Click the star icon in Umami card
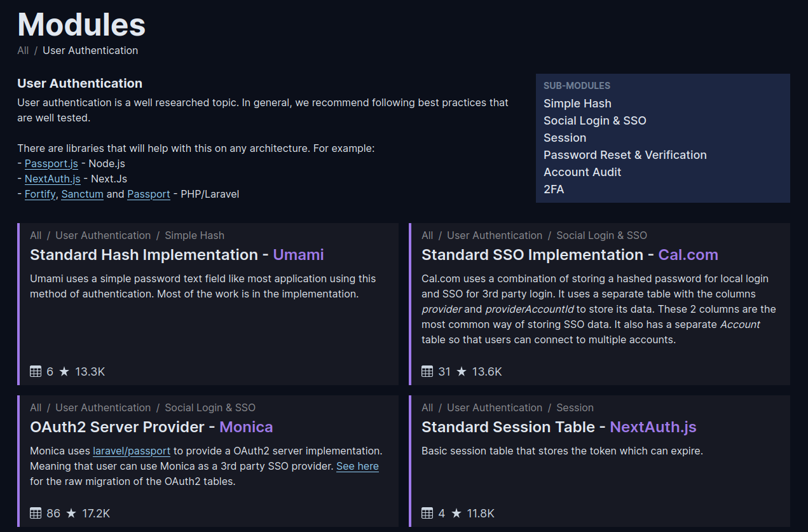 point(64,371)
